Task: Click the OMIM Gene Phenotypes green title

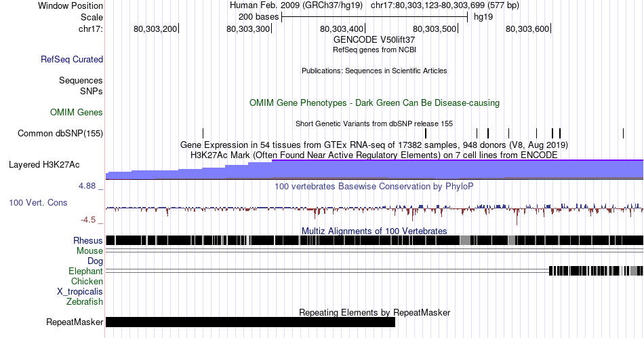Action: [x=375, y=102]
